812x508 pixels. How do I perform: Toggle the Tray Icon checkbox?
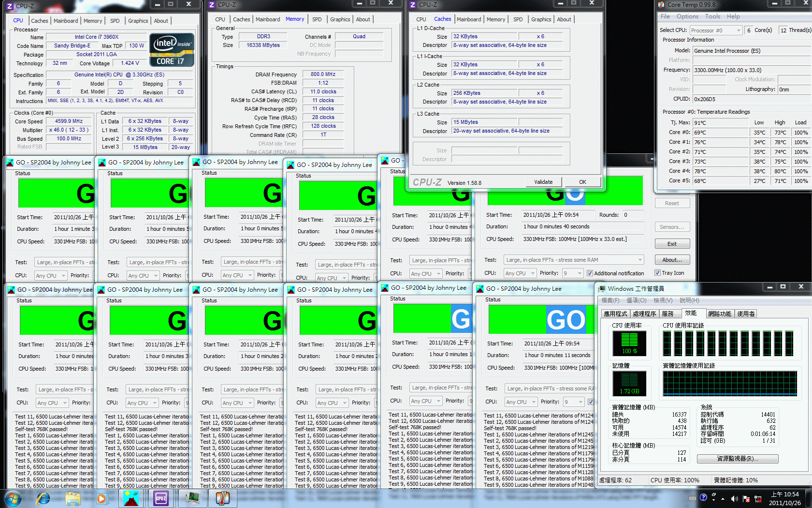[x=657, y=273]
